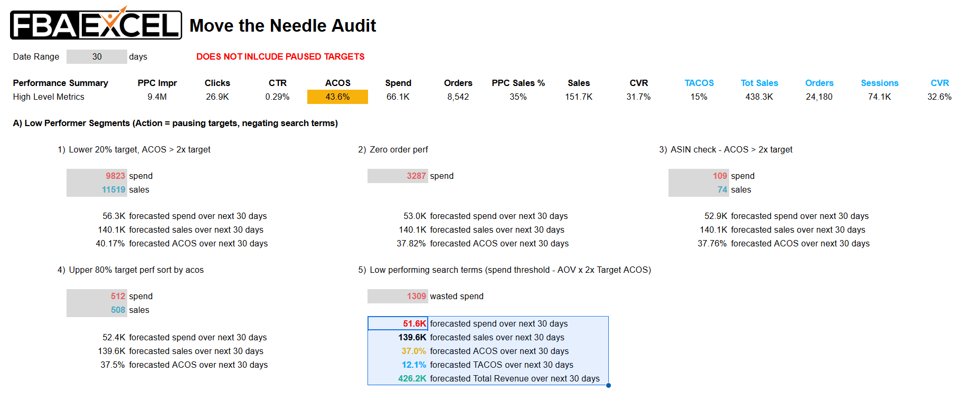The height and width of the screenshot is (401, 980).
Task: Select the 426.2K forecasted Total Revenue value
Action: click(412, 378)
